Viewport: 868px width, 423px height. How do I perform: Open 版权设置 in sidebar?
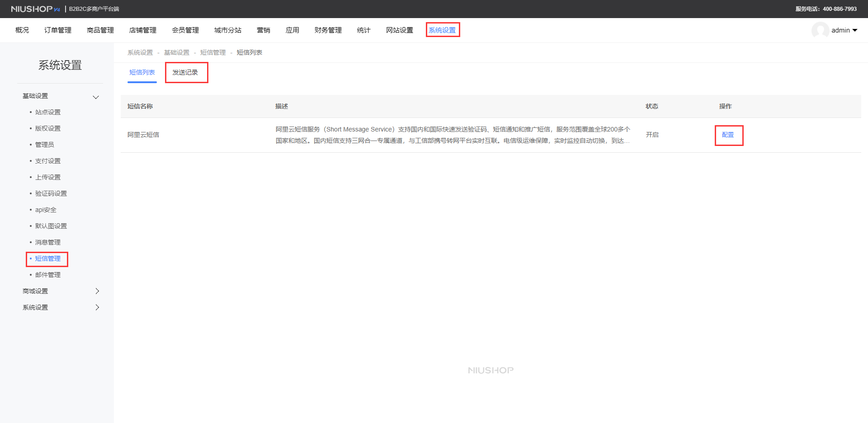click(48, 128)
